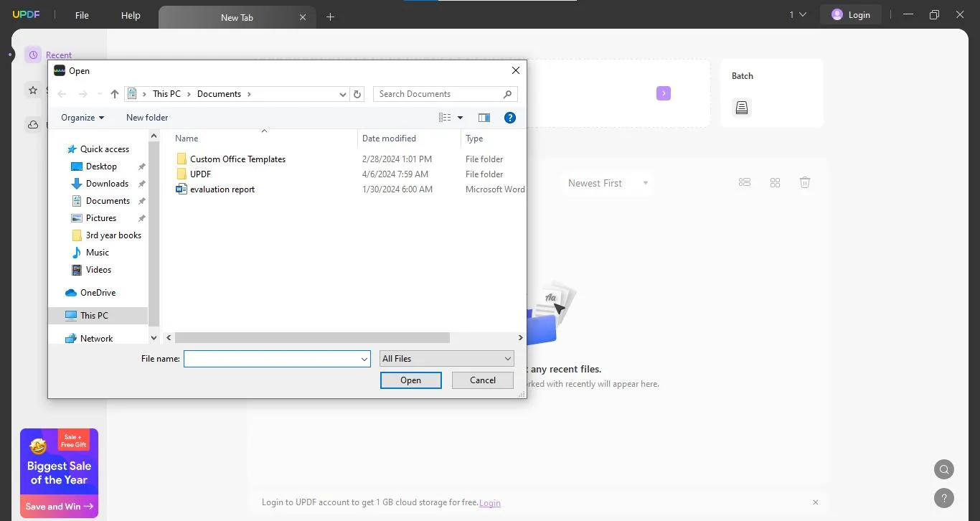Select Music in navigation pane
The image size is (980, 521).
(98, 253)
